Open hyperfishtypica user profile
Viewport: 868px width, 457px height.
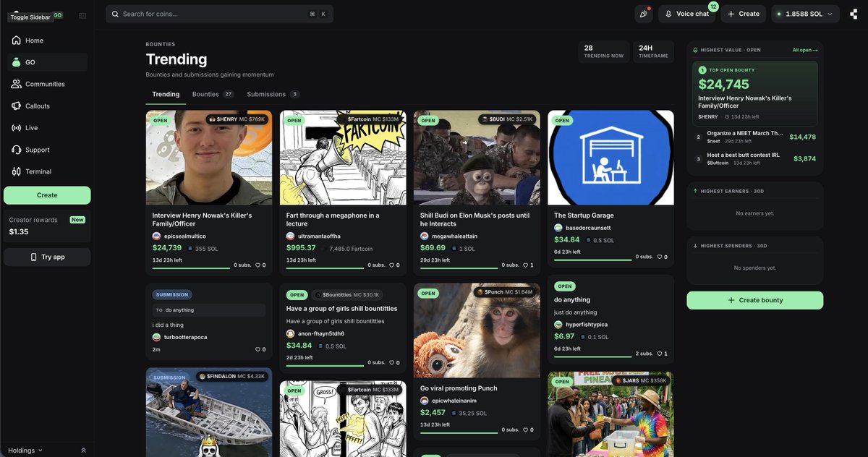tap(581, 325)
